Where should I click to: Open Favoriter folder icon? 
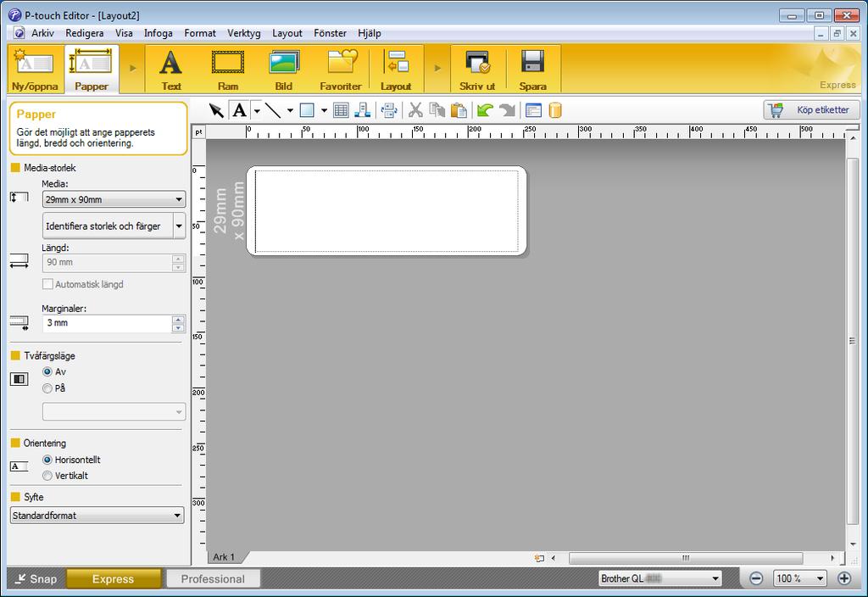341,70
